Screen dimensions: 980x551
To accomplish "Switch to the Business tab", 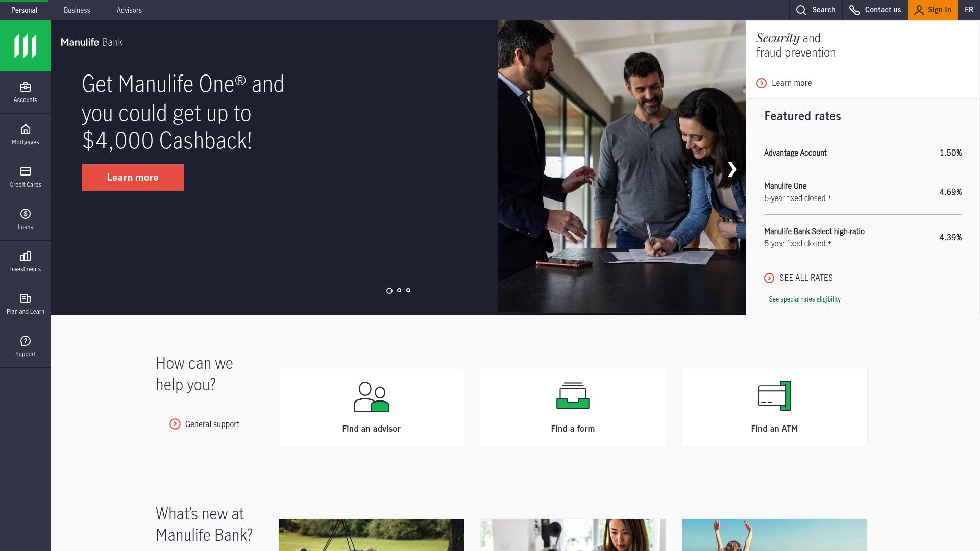I will click(77, 10).
